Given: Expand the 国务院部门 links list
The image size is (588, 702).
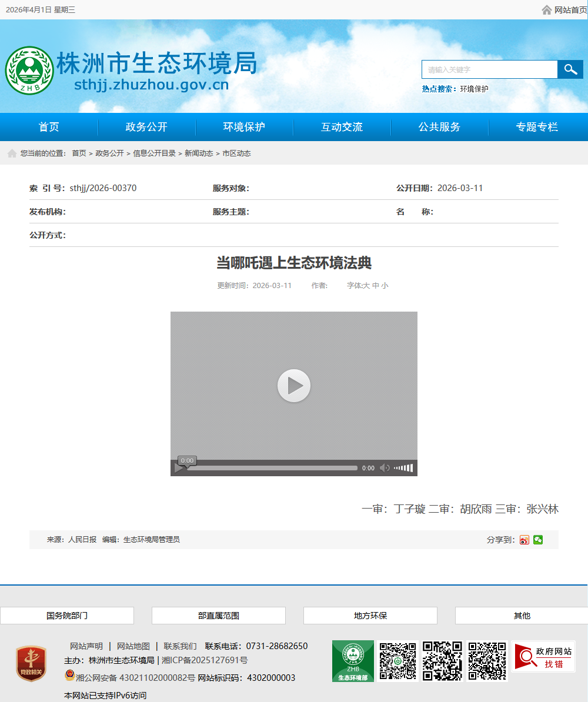Looking at the screenshot, I should tap(67, 616).
